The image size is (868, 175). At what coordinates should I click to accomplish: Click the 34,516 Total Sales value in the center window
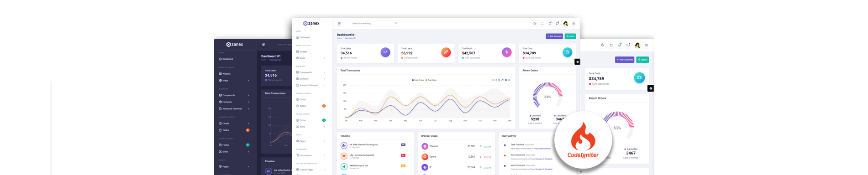[346, 53]
